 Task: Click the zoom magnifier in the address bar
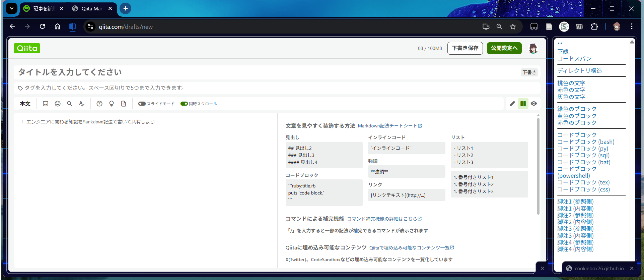pos(499,26)
